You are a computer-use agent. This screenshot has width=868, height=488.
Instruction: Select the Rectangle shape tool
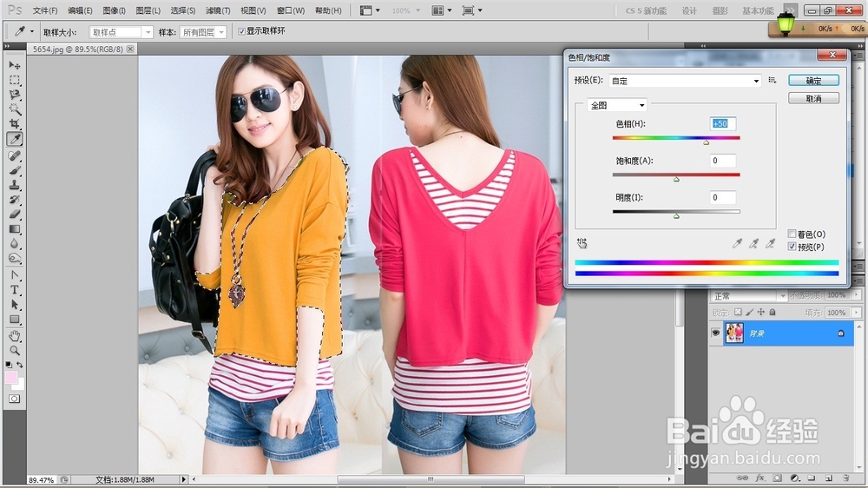coord(15,320)
